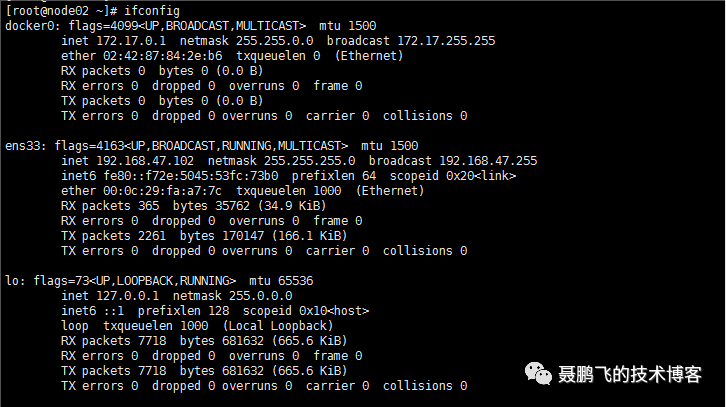This screenshot has width=726, height=407.
Task: Click the docker0 MAC address 02:42:87:84:2e:b6
Action: pos(162,56)
